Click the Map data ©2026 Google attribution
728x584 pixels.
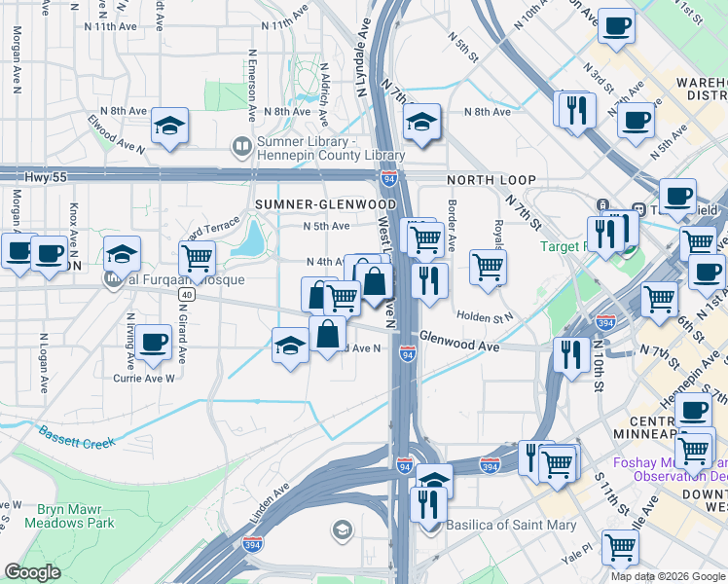pos(668,576)
